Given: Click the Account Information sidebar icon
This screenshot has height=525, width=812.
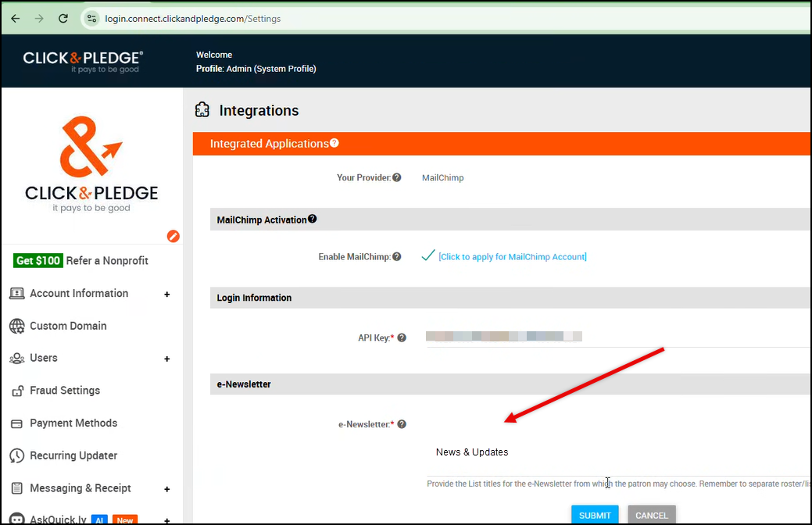Looking at the screenshot, I should pos(16,294).
